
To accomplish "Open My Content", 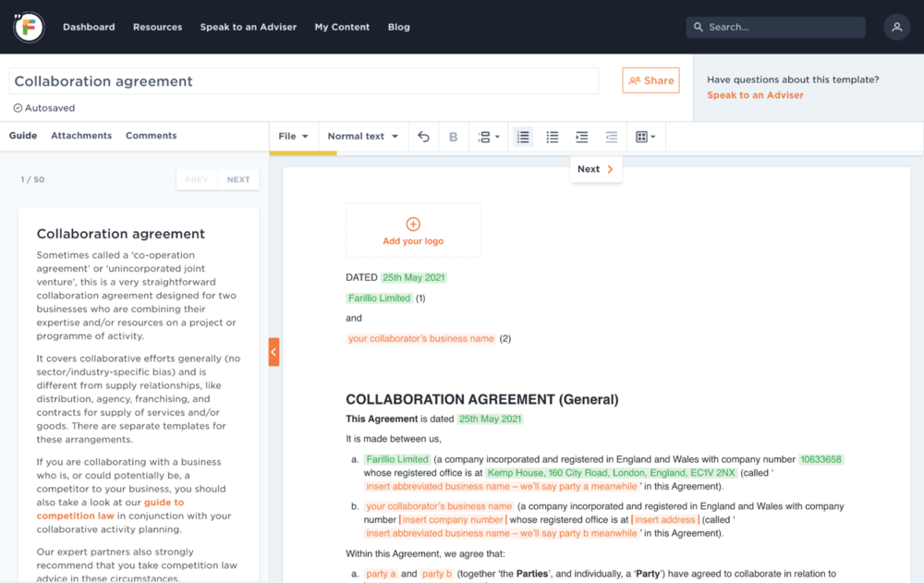I will (x=342, y=27).
